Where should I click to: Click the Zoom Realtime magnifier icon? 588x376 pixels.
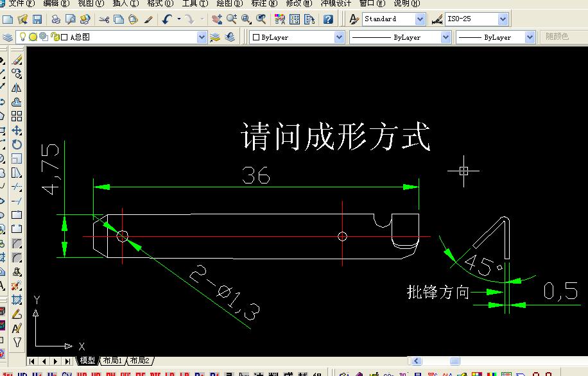pos(231,19)
